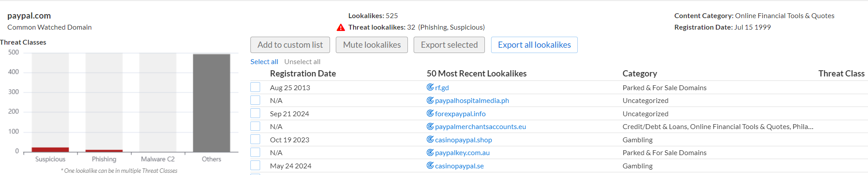Click the lookalike icon beside rf.gd

click(x=430, y=87)
